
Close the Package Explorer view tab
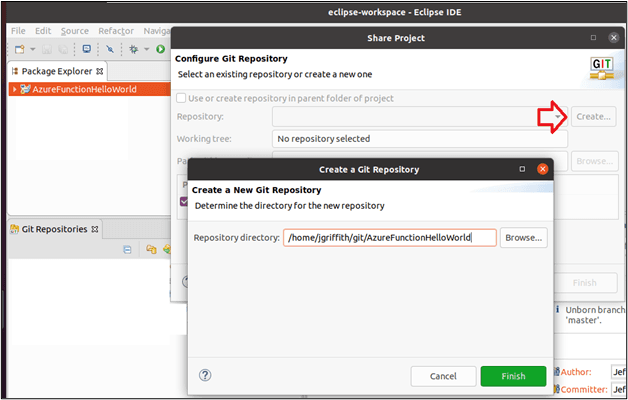(x=100, y=71)
